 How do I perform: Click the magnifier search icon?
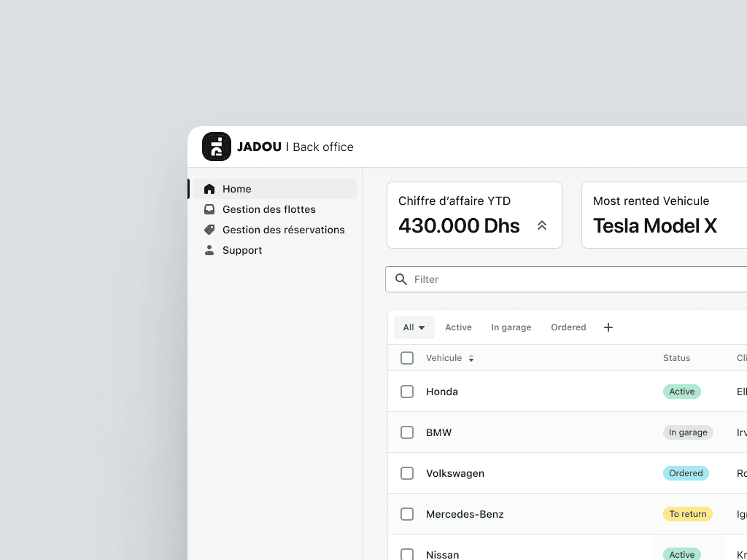[401, 279]
